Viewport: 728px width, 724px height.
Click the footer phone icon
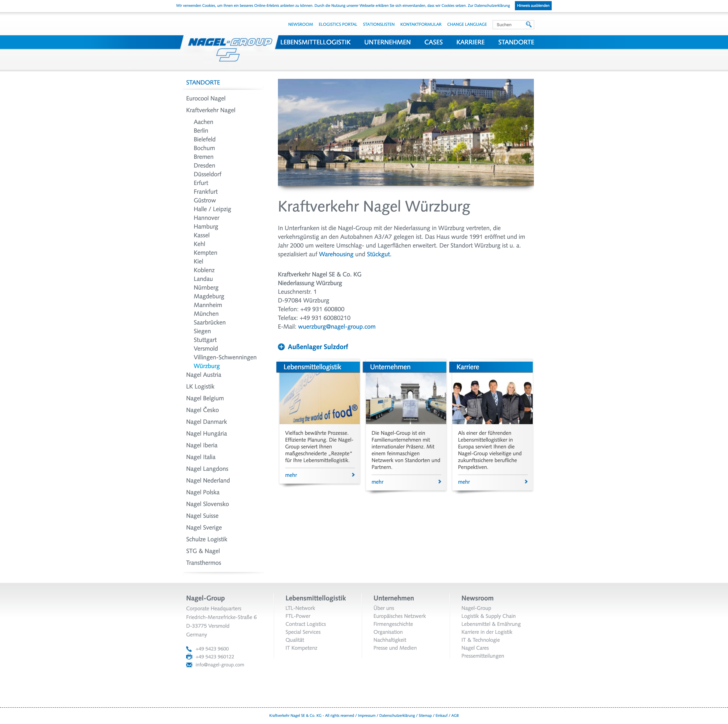[189, 649]
